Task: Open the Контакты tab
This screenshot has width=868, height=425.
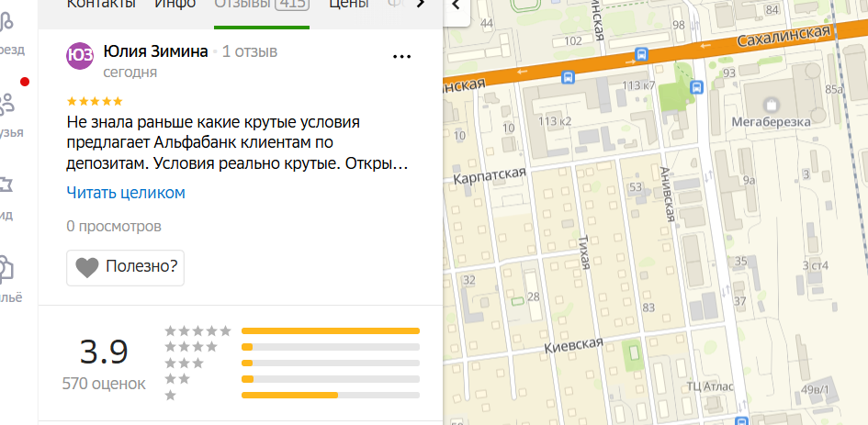Action: 101,5
